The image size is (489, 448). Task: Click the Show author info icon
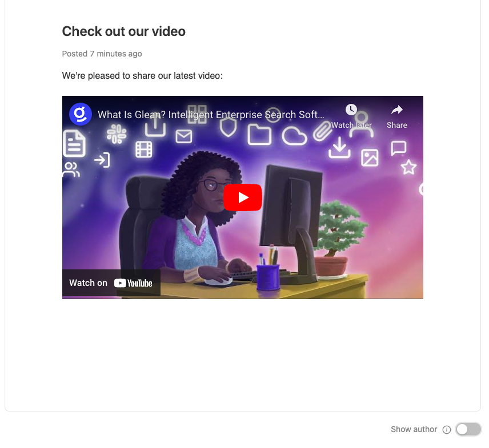447,430
